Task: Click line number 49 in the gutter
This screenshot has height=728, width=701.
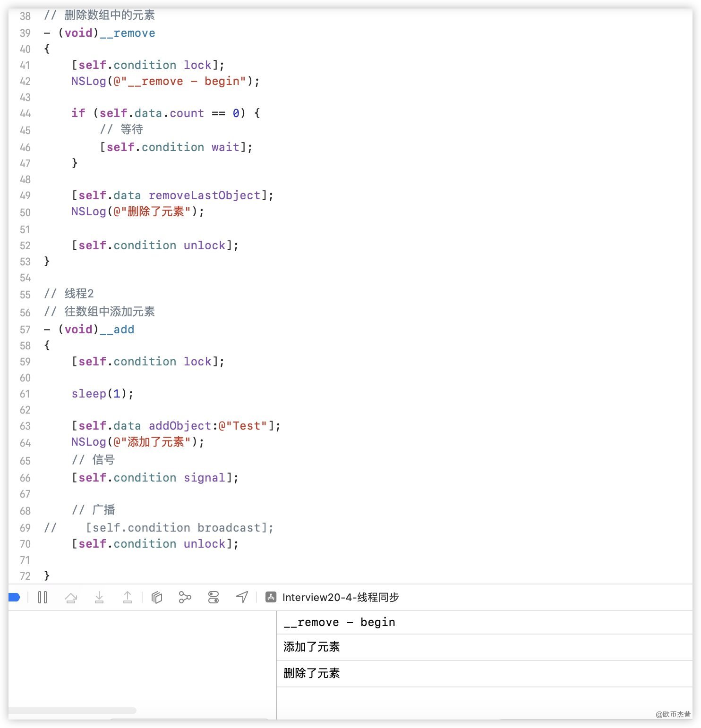Action: pos(25,195)
